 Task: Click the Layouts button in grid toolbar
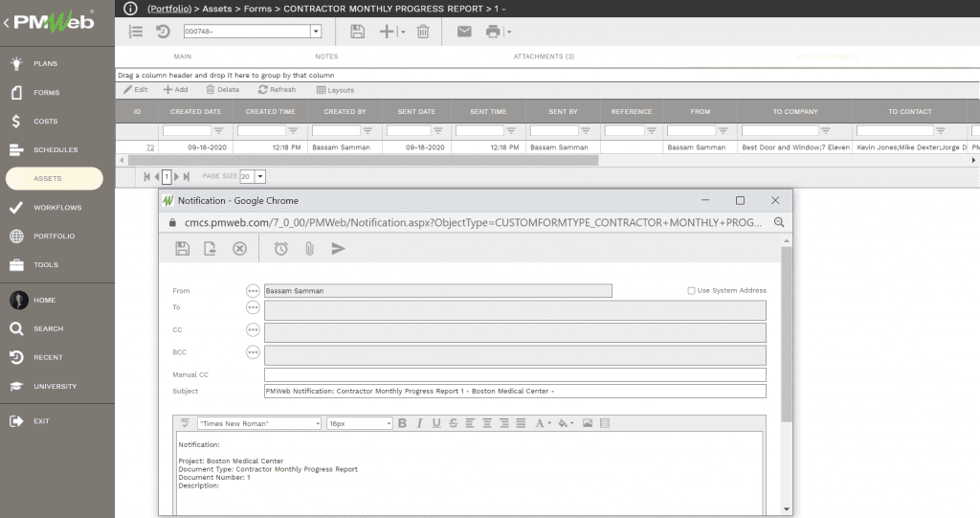point(335,90)
